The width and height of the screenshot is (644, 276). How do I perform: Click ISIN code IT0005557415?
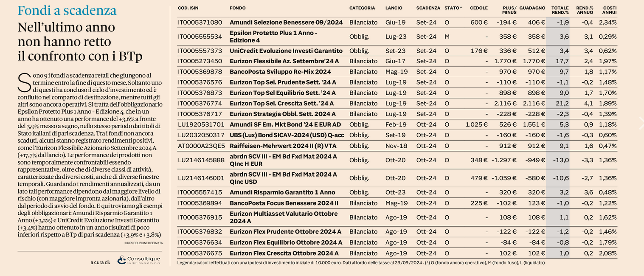pyautogui.click(x=200, y=192)
